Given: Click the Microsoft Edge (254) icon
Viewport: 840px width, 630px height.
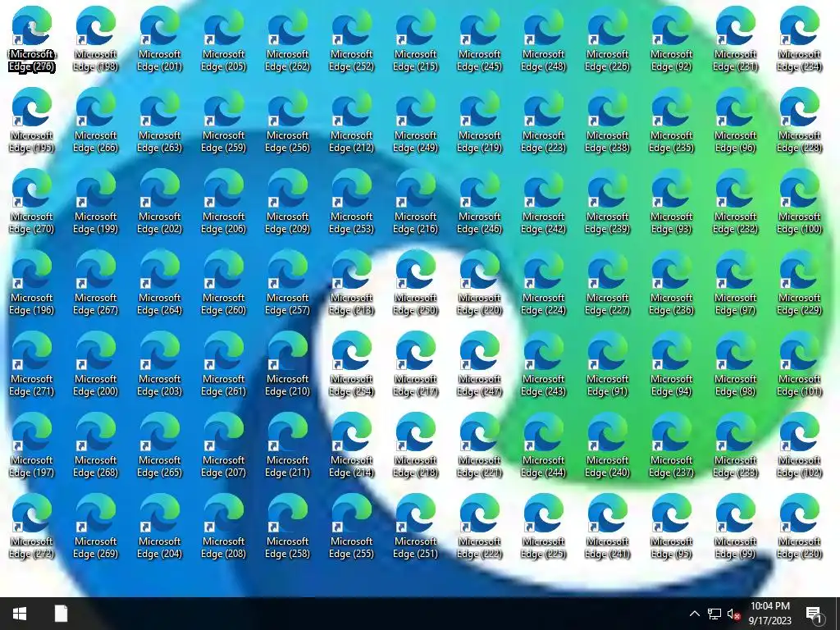Looking at the screenshot, I should (351, 363).
